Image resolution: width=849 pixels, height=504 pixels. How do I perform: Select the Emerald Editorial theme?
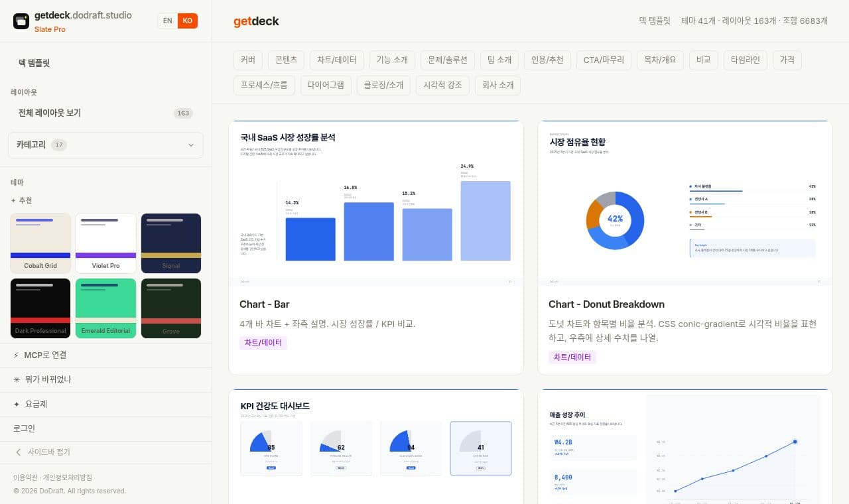coord(105,308)
